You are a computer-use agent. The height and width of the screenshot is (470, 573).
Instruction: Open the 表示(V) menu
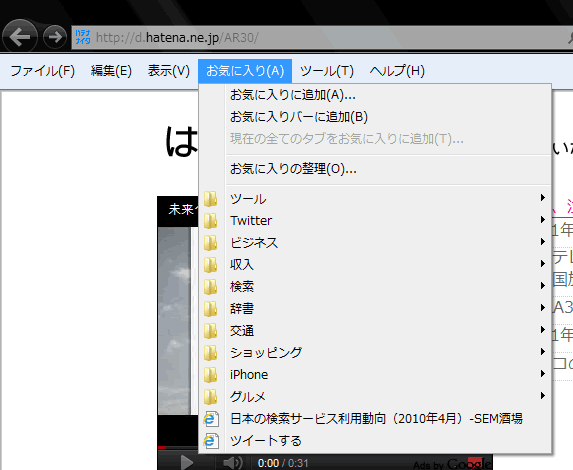(168, 71)
